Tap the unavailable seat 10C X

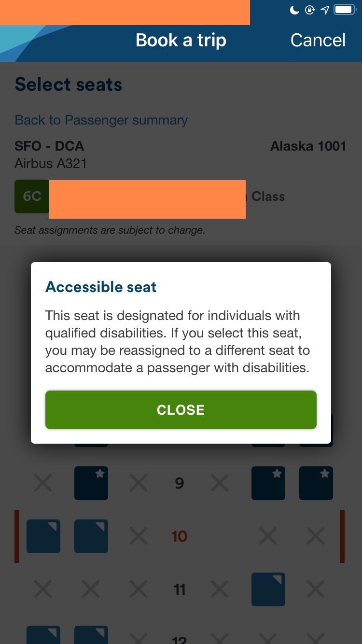(x=139, y=536)
